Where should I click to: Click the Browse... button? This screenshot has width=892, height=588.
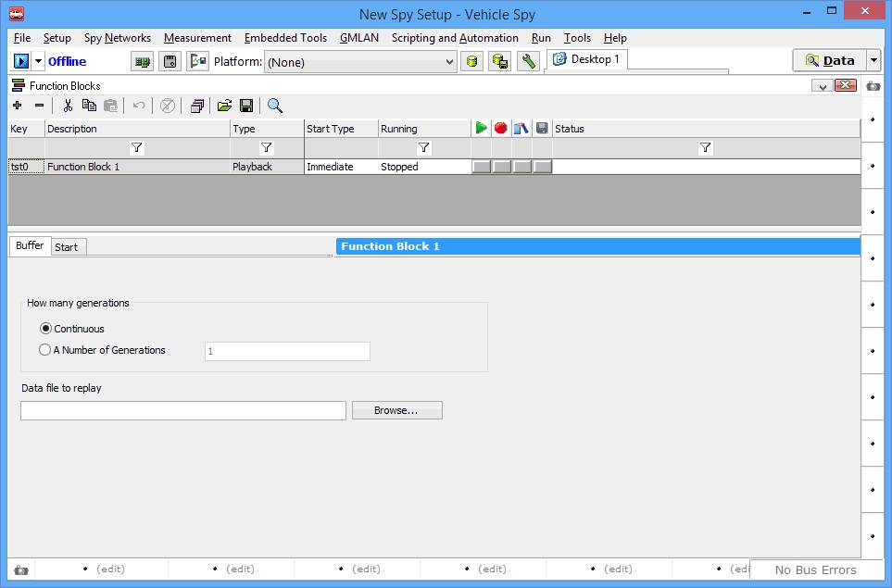coord(396,410)
